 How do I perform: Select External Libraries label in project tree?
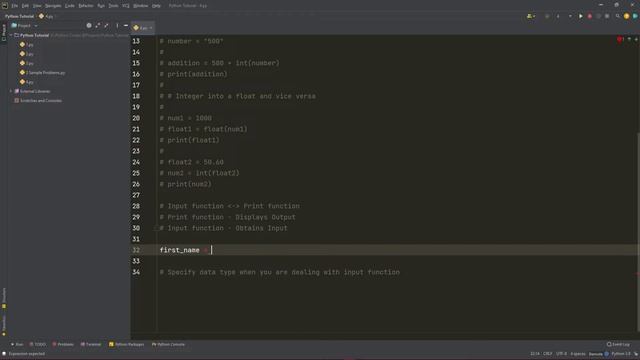[x=35, y=91]
